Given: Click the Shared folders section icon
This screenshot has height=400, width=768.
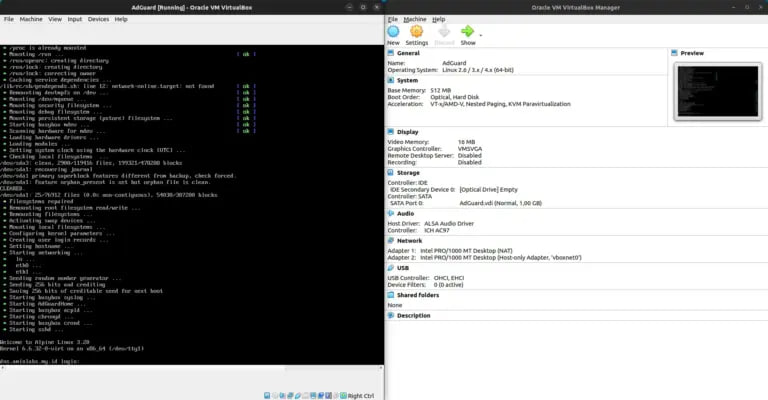Looking at the screenshot, I should pyautogui.click(x=391, y=295).
